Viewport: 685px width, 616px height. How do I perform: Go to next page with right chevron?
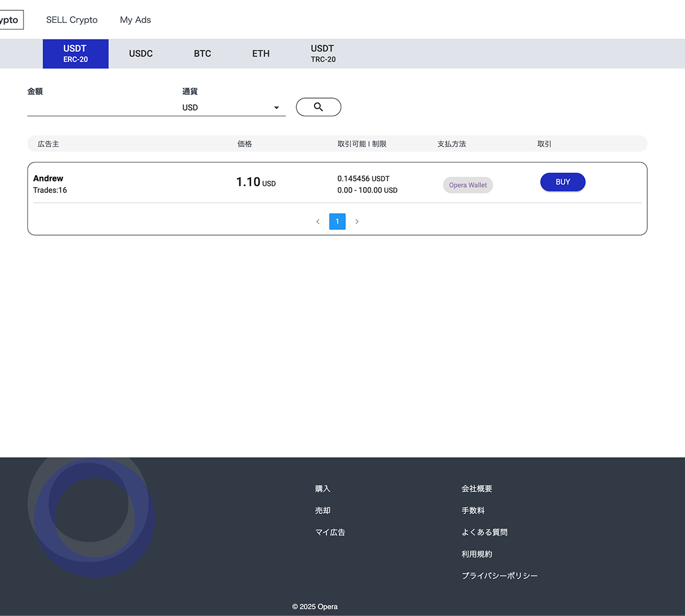pyautogui.click(x=357, y=221)
